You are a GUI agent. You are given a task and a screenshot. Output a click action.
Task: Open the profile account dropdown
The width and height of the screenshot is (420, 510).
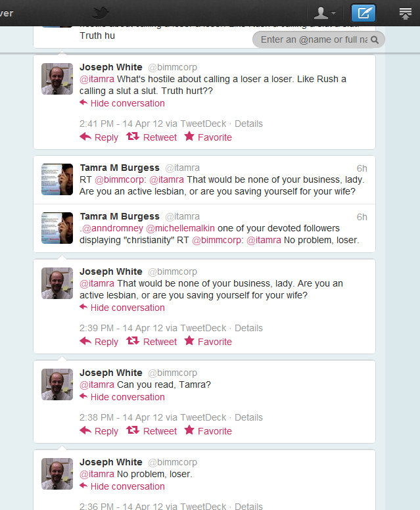tap(324, 13)
